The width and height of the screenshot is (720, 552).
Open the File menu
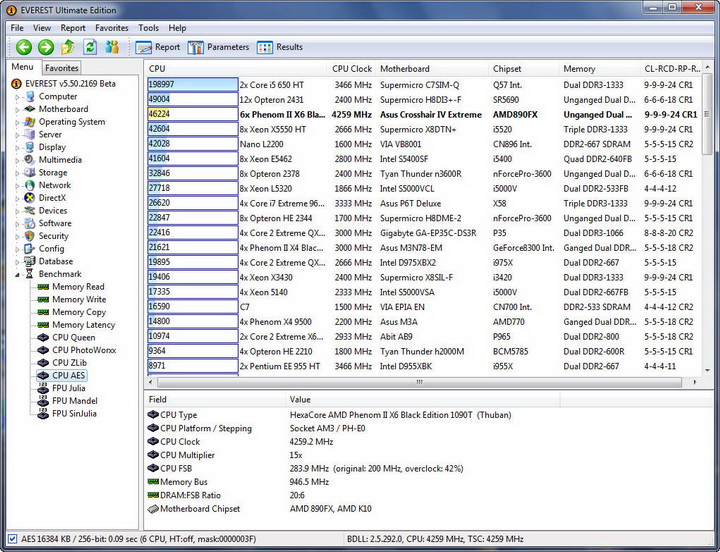point(17,28)
